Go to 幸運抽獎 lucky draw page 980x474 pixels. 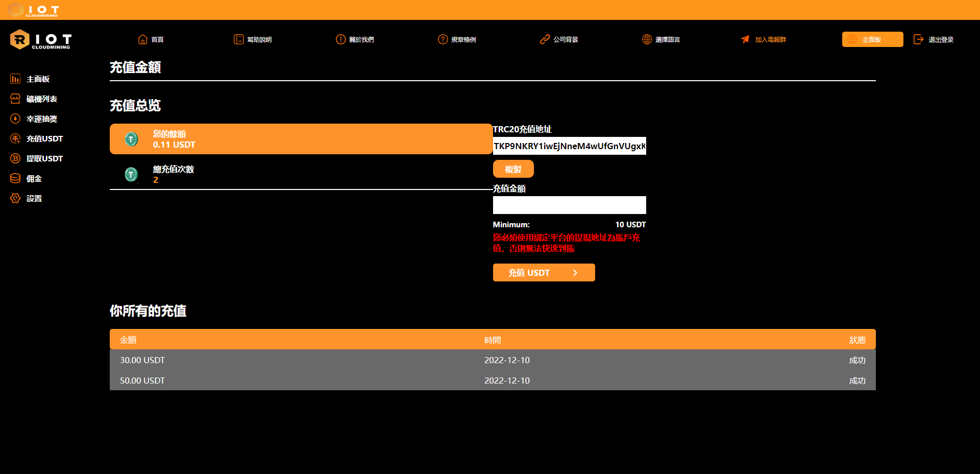[41, 119]
